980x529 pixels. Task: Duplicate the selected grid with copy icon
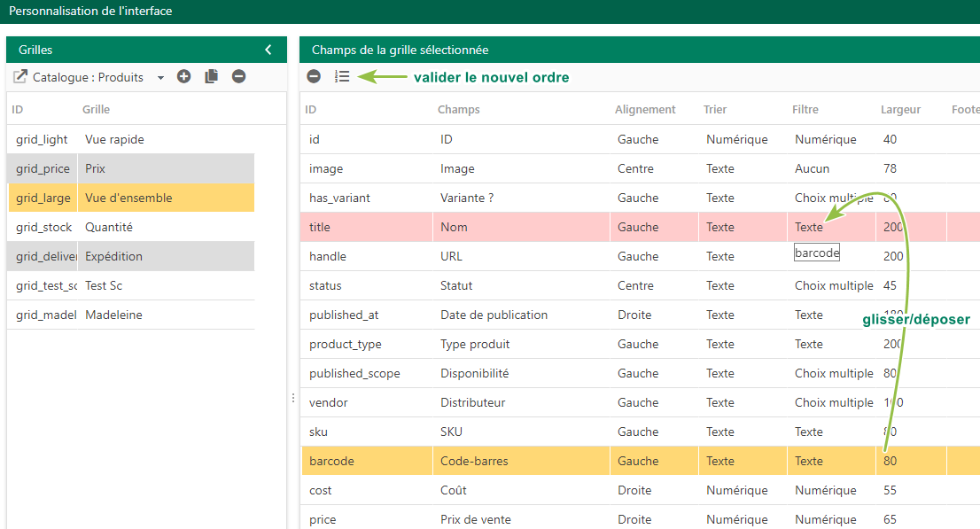[211, 76]
